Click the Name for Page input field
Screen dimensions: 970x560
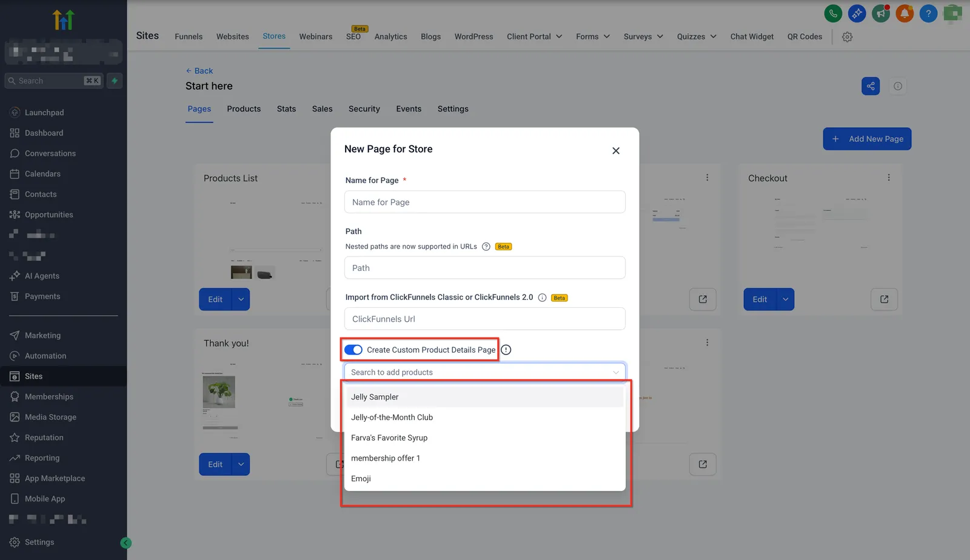(484, 202)
